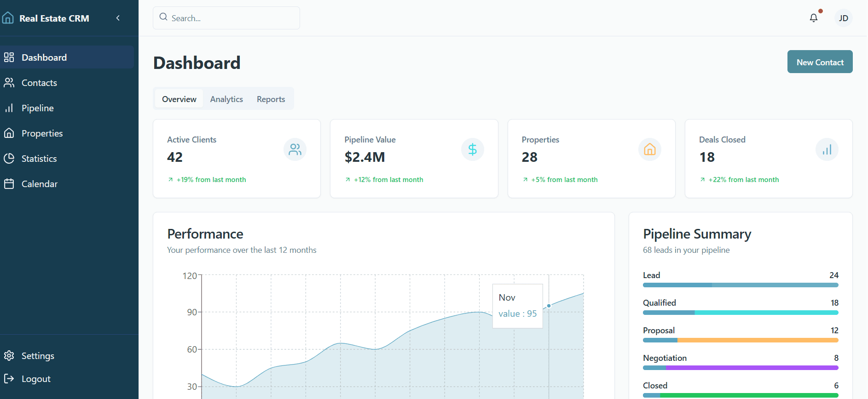This screenshot has height=399, width=868.
Task: Open Statistics in the sidebar
Action: 67,159
